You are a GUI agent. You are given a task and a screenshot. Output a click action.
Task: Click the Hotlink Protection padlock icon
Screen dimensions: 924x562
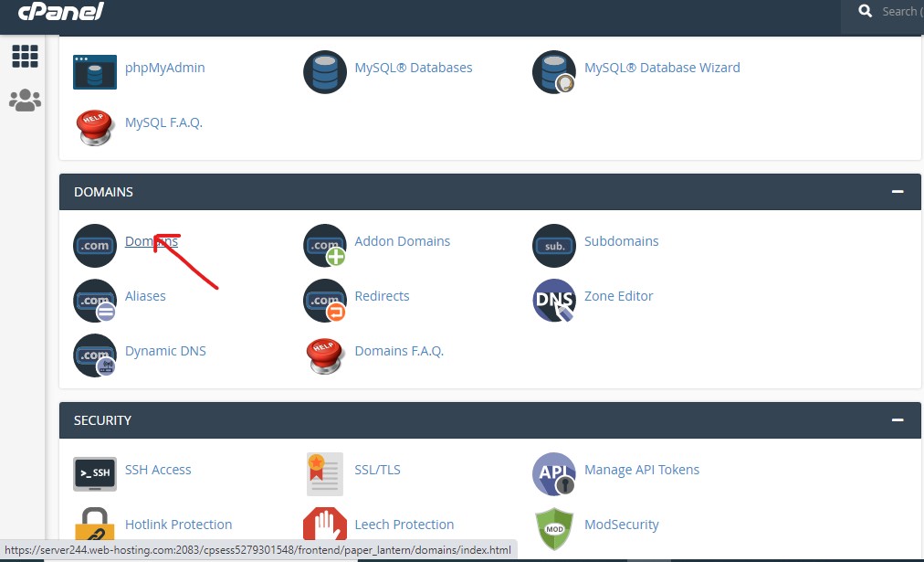(x=95, y=525)
